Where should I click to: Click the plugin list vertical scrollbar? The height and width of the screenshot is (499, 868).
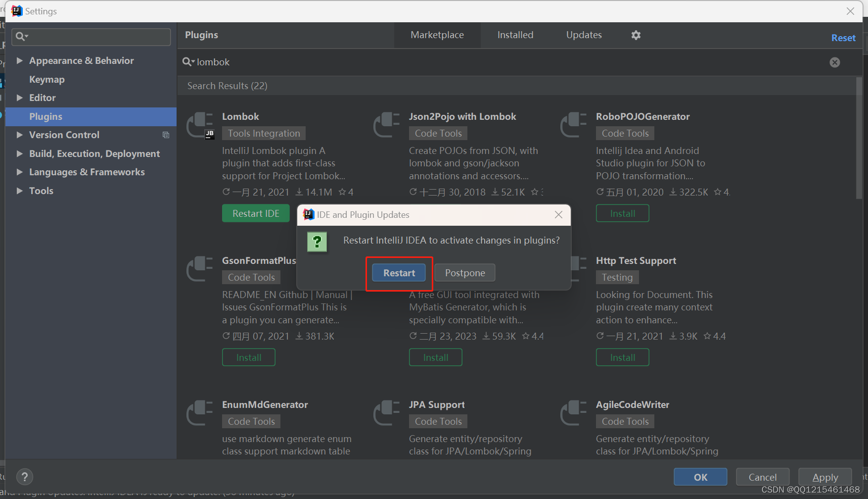point(859,139)
